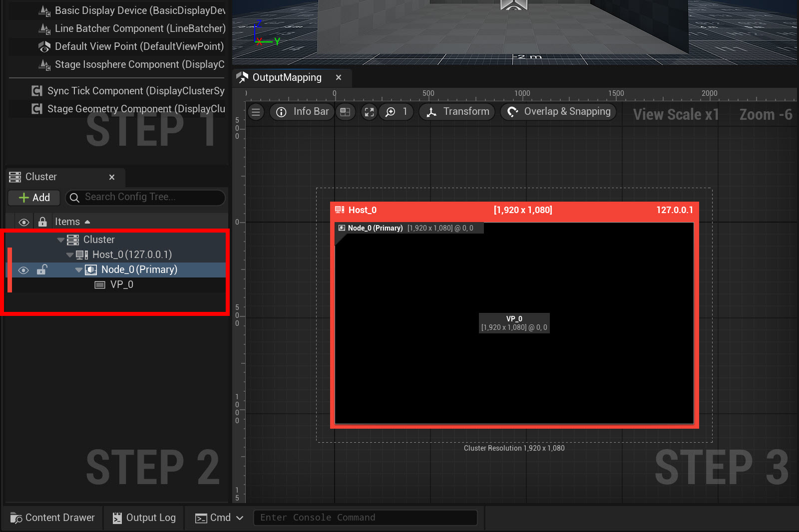The image size is (799, 532).
Task: Click the Cluster server icon in tree
Action: tap(73, 240)
